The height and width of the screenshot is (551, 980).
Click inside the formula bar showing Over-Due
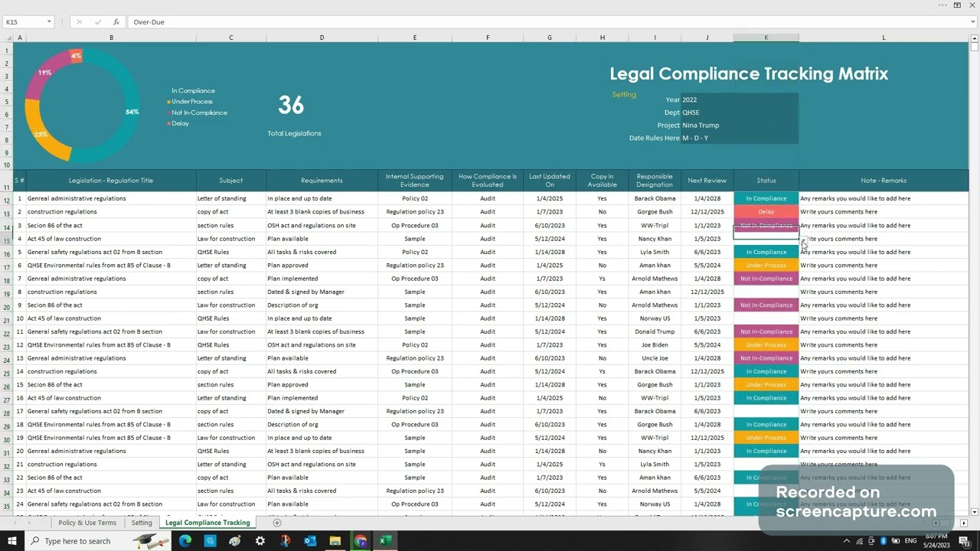(x=547, y=22)
